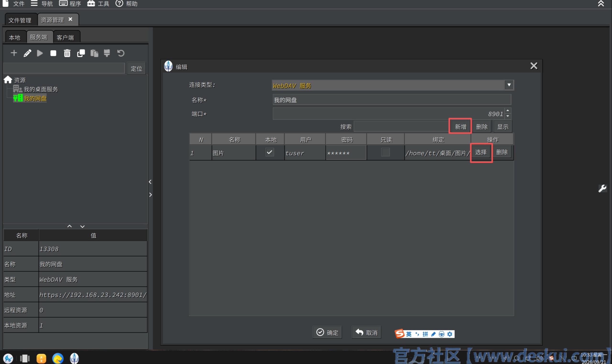Click the up chevron above the properties table

tap(69, 226)
